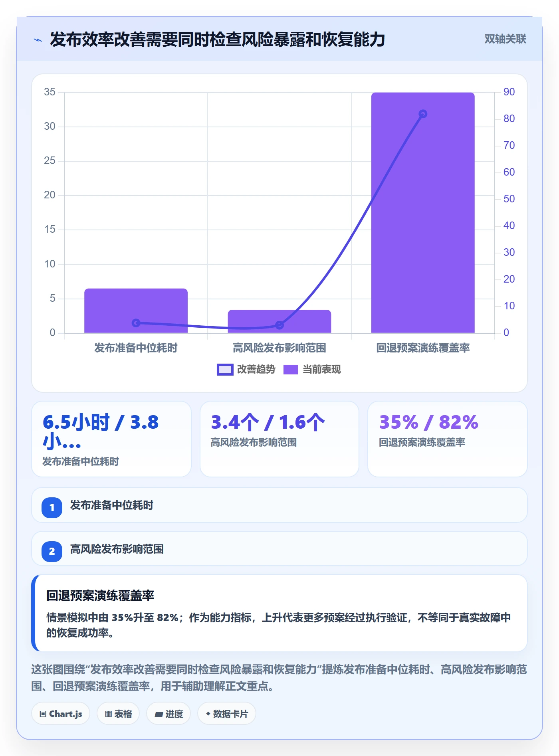
Task: Click the 表格 tag
Action: [118, 714]
